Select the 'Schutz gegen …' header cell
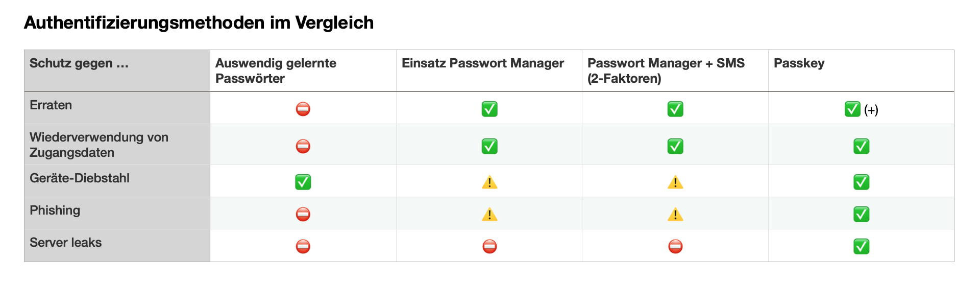 pyautogui.click(x=117, y=70)
